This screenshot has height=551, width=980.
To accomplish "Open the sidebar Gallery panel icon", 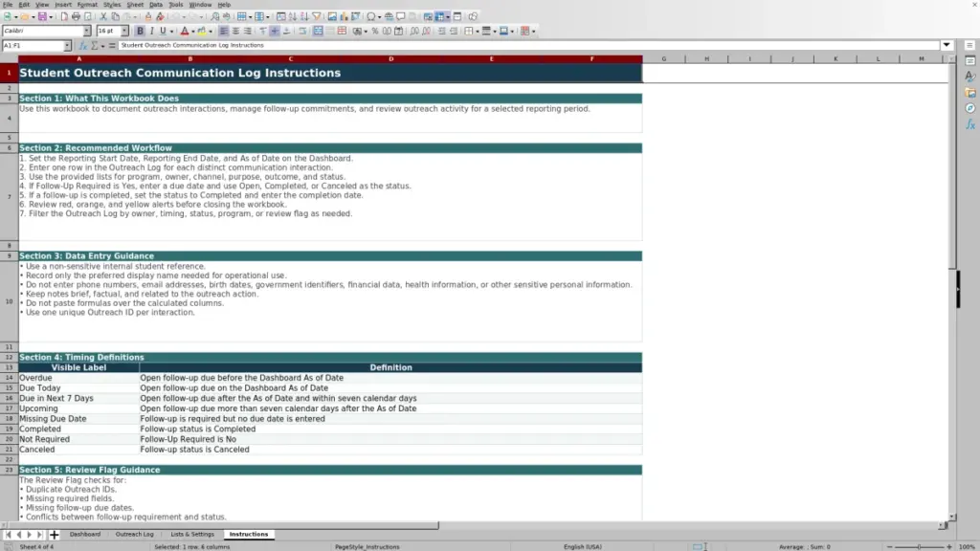I will point(970,93).
